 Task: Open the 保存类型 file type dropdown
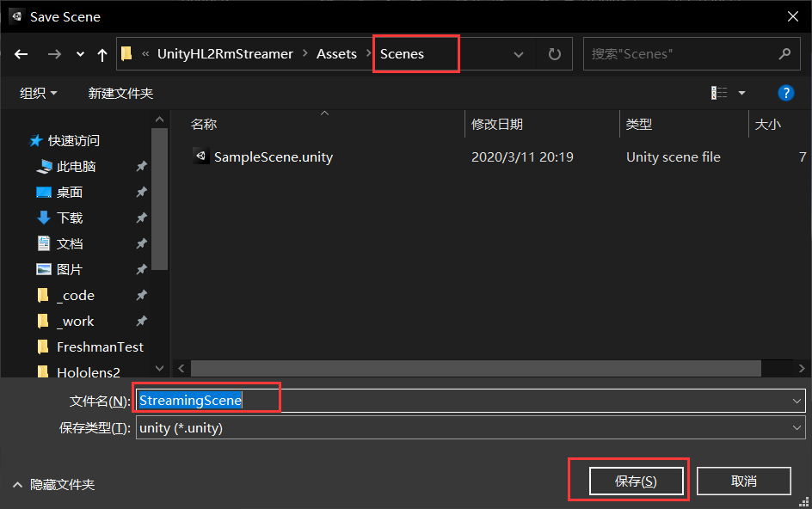click(797, 428)
